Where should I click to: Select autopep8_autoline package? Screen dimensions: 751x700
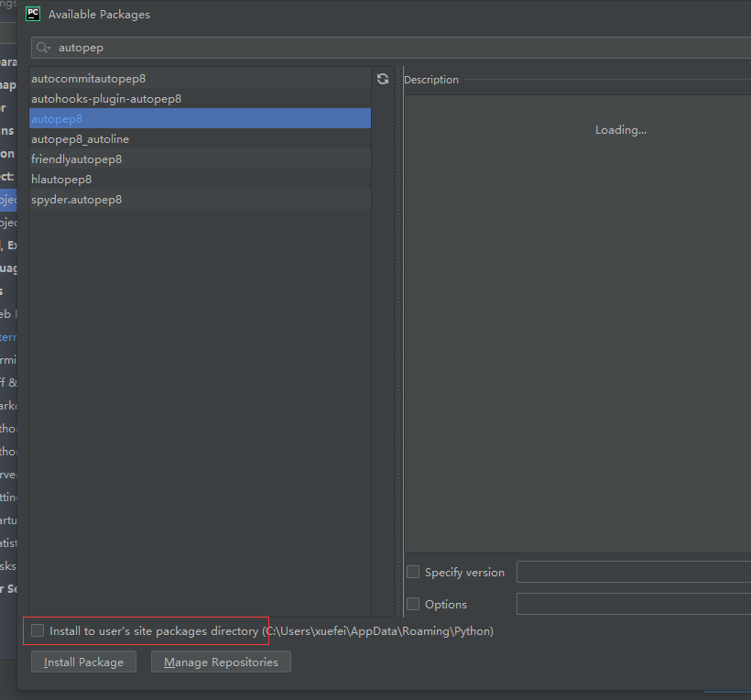(x=201, y=139)
